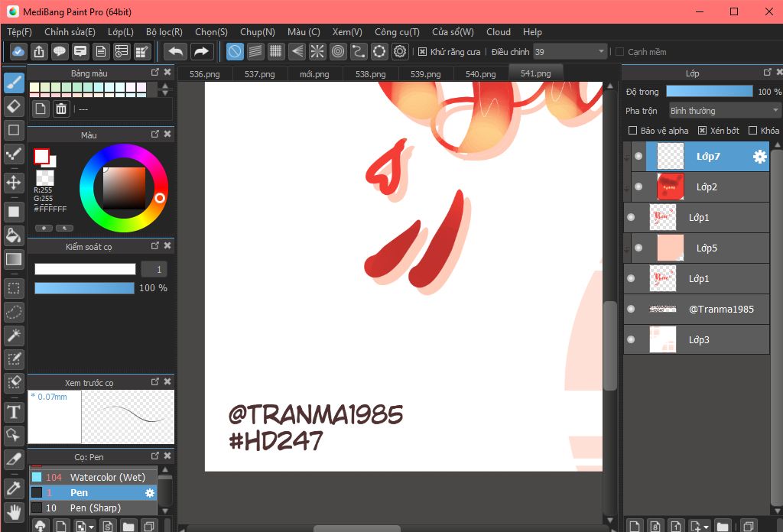Screen dimensions: 783x532
Task: Click the brush size value field
Action: coord(154,270)
